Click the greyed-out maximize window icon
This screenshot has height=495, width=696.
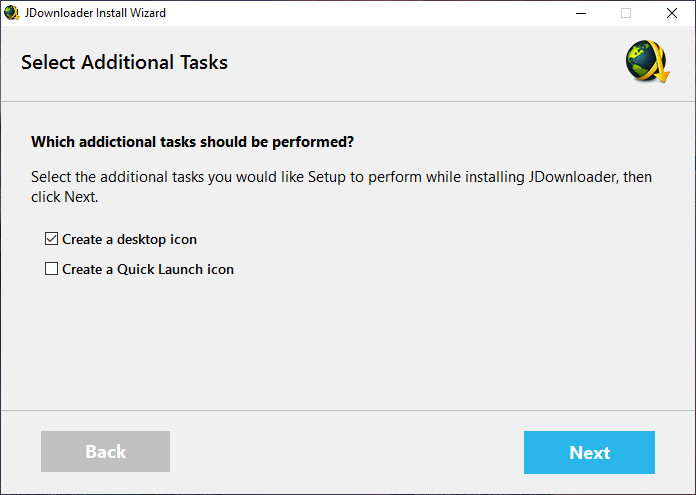tap(626, 13)
